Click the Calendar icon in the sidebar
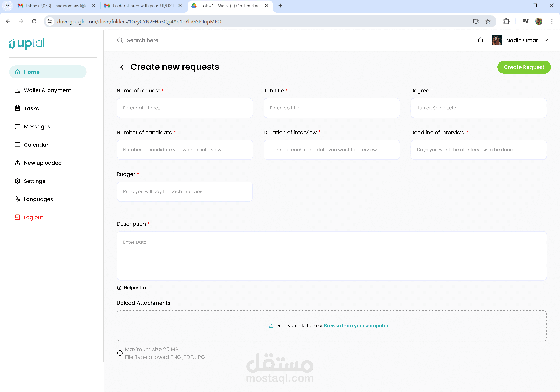This screenshot has height=392, width=560. tap(18, 145)
